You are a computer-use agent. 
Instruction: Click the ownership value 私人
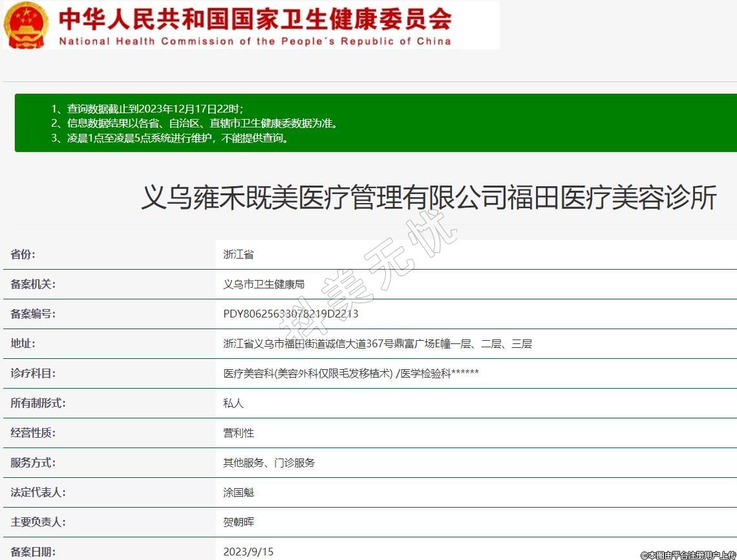pos(233,403)
